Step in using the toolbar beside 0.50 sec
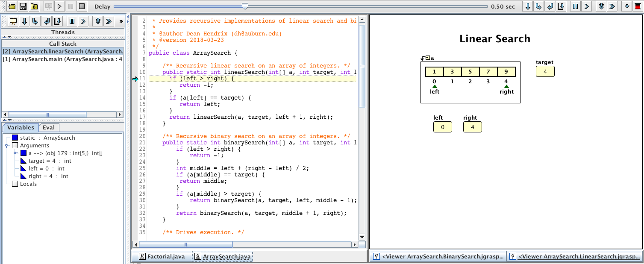Viewport: 644px width, 264px height. [539, 6]
